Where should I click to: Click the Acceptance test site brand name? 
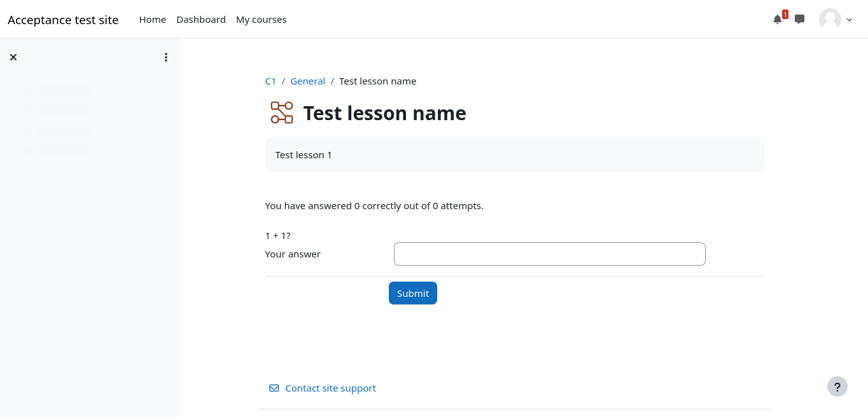tap(63, 20)
